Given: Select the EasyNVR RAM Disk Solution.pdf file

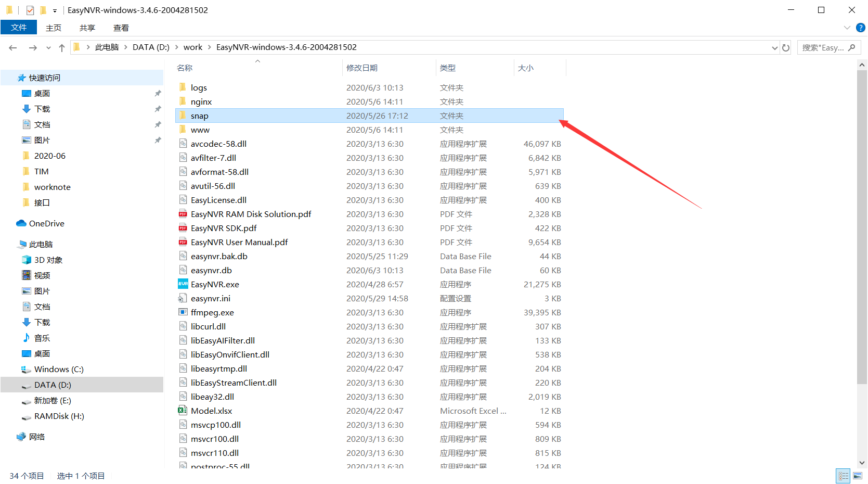Looking at the screenshot, I should tap(251, 214).
